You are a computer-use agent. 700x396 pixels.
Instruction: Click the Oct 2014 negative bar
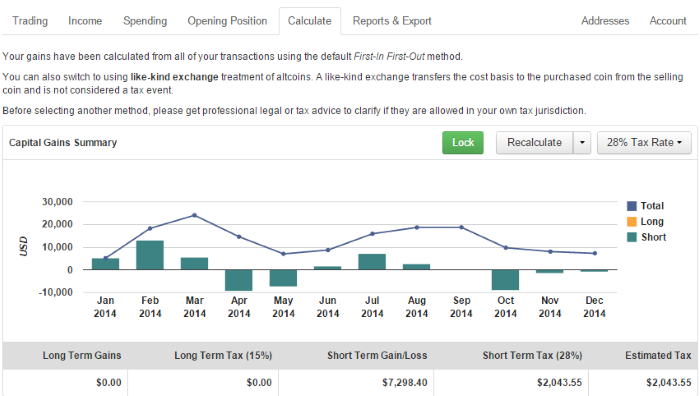[x=505, y=279]
